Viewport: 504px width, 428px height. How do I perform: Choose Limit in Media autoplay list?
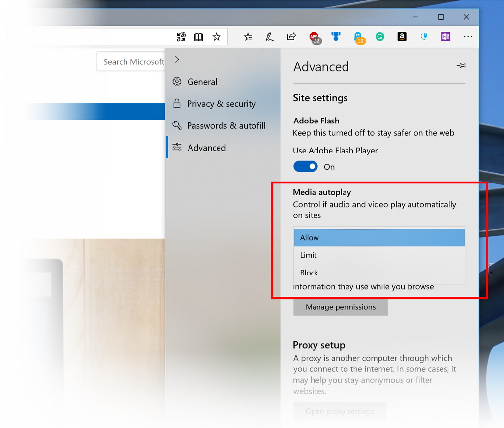pos(379,255)
